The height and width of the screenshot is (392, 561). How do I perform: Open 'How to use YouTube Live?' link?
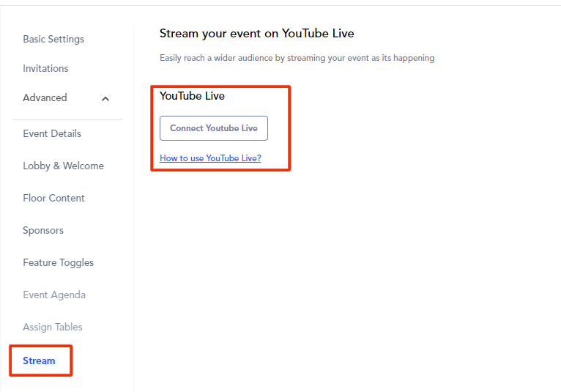point(210,158)
